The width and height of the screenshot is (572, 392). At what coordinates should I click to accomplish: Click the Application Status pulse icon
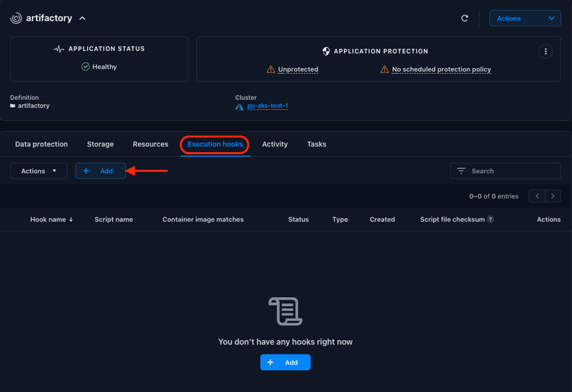59,49
